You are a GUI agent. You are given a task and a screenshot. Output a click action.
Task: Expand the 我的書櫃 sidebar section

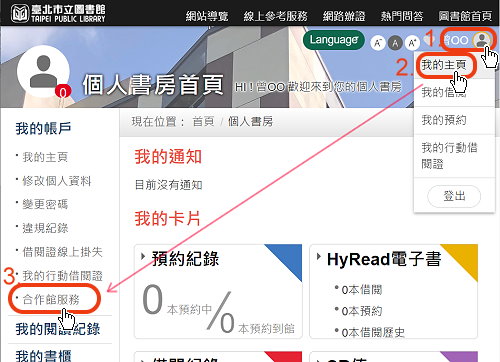(x=43, y=355)
